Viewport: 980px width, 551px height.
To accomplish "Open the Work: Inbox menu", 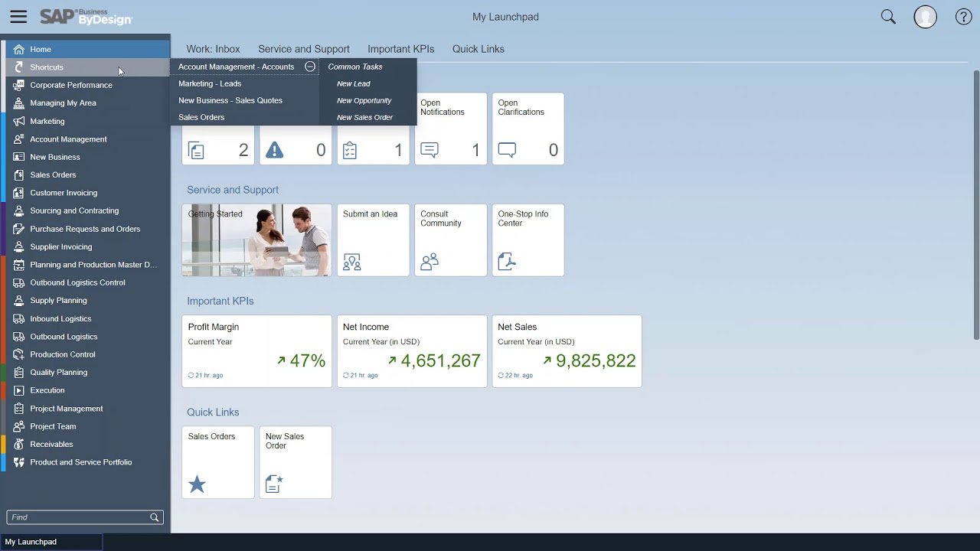I will pos(213,48).
